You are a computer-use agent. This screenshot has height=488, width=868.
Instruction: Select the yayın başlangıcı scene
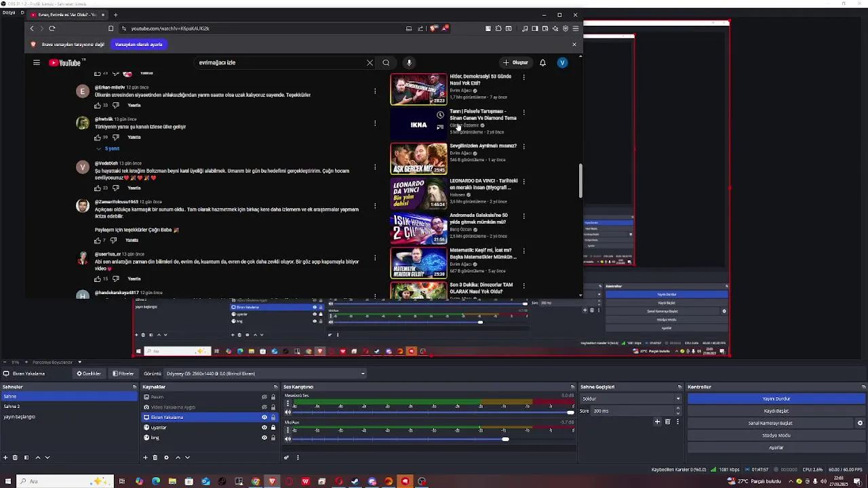[68, 417]
